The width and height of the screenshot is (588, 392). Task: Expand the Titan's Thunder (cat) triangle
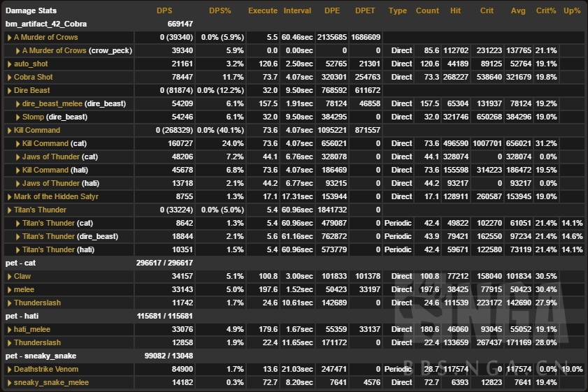[17, 224]
